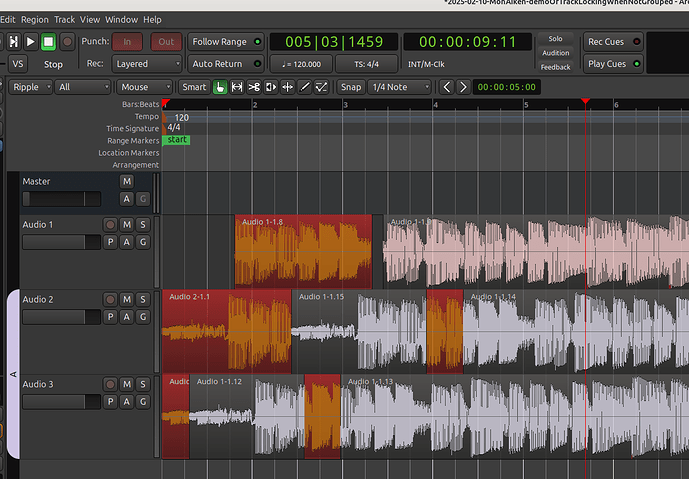The width and height of the screenshot is (689, 479).
Task: Open the 1/4 Note grid dropdown
Action: 399,87
